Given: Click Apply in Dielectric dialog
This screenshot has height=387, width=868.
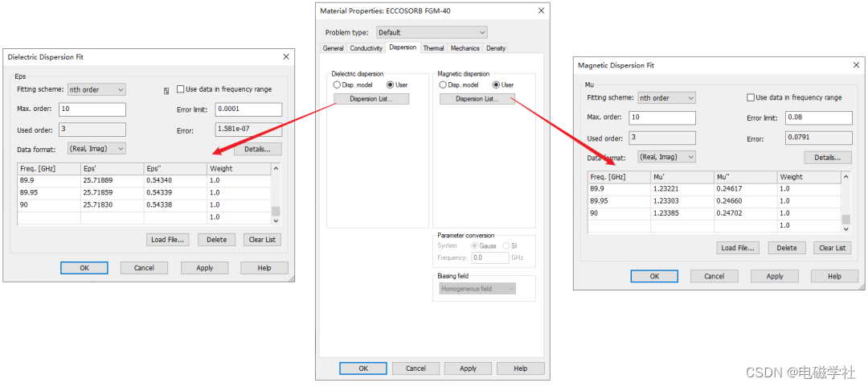Looking at the screenshot, I should pyautogui.click(x=204, y=268).
